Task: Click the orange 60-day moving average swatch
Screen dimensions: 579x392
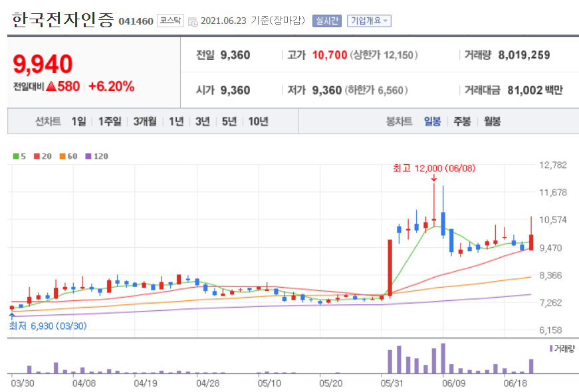Action: click(62, 156)
